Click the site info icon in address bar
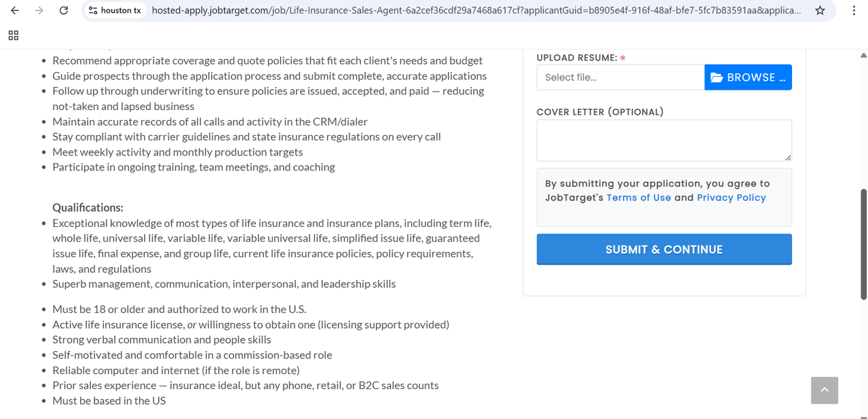This screenshot has height=419, width=868. [x=93, y=11]
